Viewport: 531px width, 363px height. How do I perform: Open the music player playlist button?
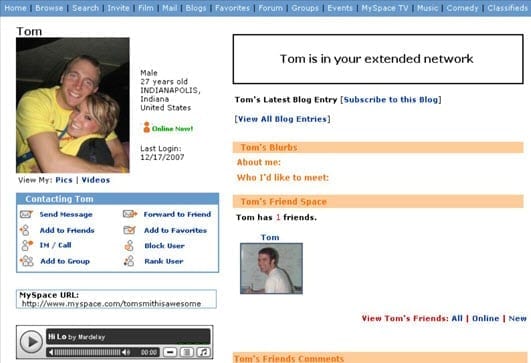click(187, 352)
